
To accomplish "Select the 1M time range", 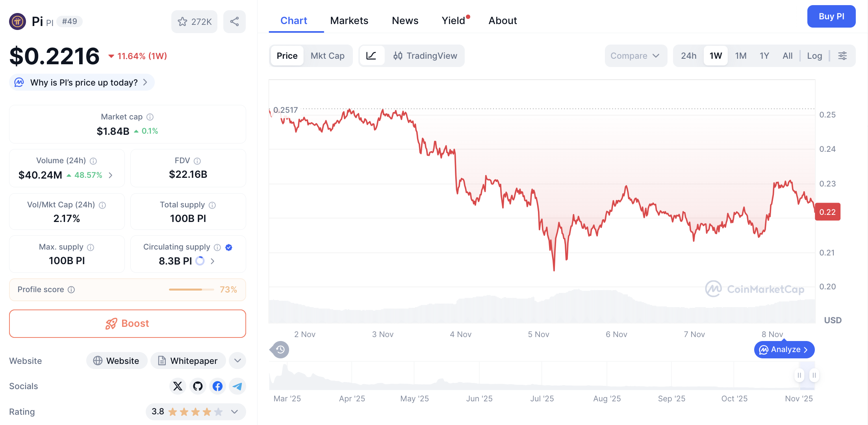I will pyautogui.click(x=740, y=56).
